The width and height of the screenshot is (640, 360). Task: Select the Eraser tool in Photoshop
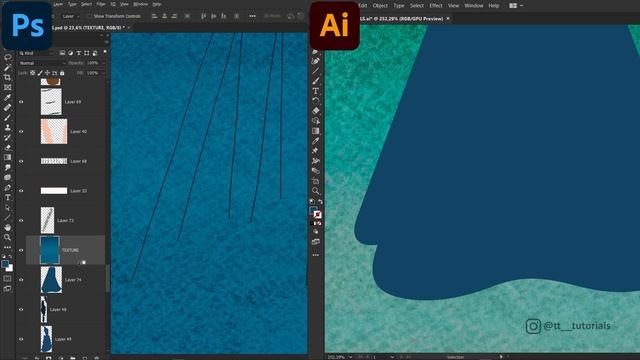pyautogui.click(x=7, y=147)
